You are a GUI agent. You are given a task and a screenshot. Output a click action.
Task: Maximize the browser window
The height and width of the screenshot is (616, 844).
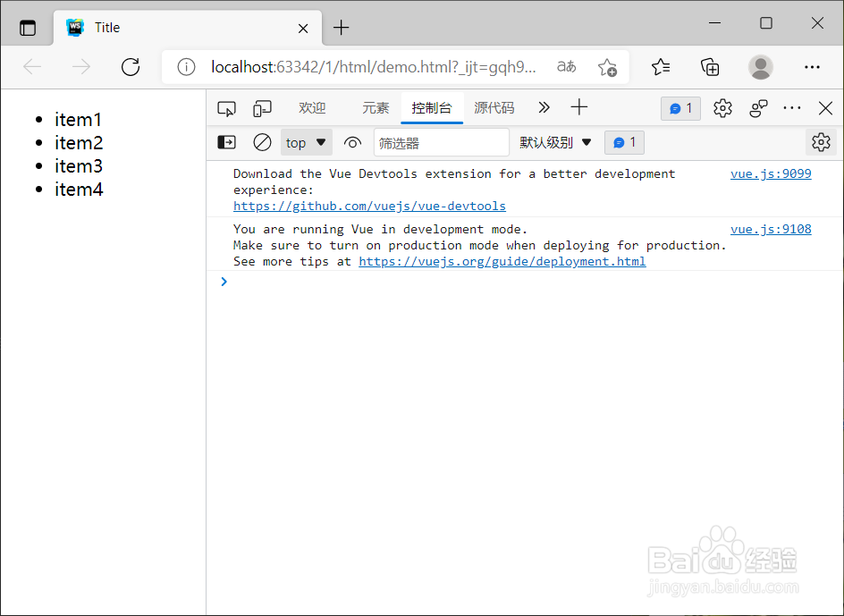[x=766, y=23]
